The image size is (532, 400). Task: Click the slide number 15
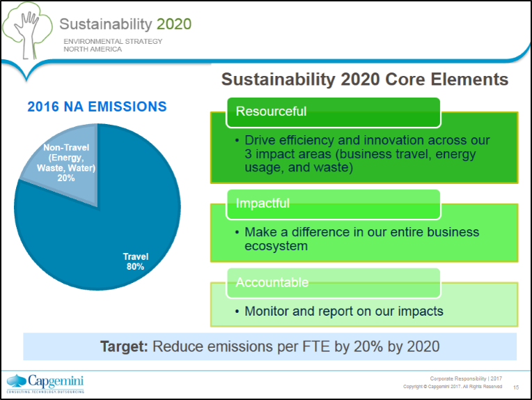click(x=516, y=387)
